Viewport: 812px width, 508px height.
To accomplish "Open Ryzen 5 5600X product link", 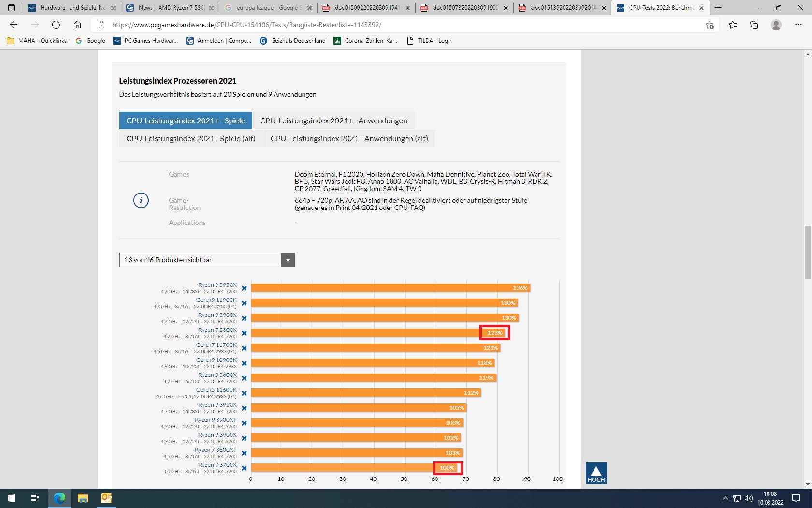I will [x=217, y=375].
